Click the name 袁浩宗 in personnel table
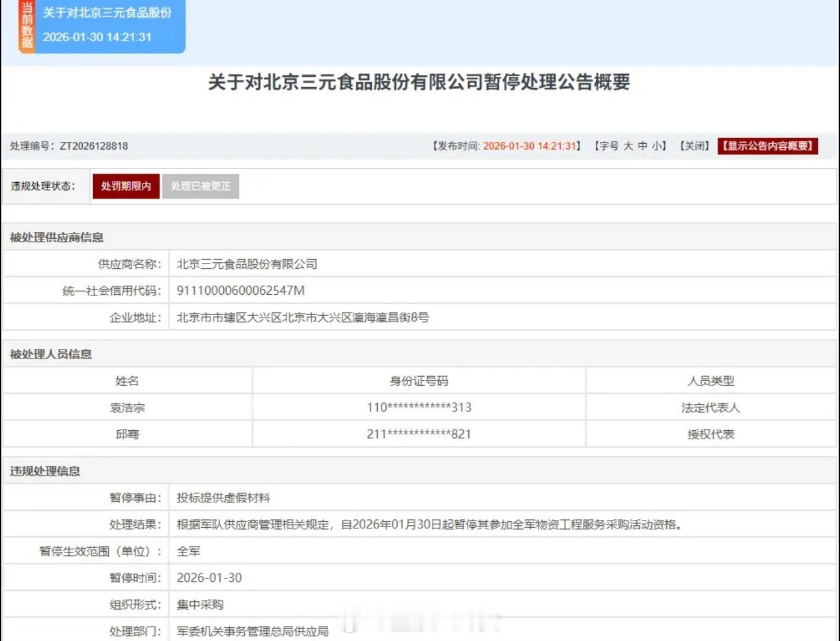The width and height of the screenshot is (840, 641). click(x=128, y=407)
